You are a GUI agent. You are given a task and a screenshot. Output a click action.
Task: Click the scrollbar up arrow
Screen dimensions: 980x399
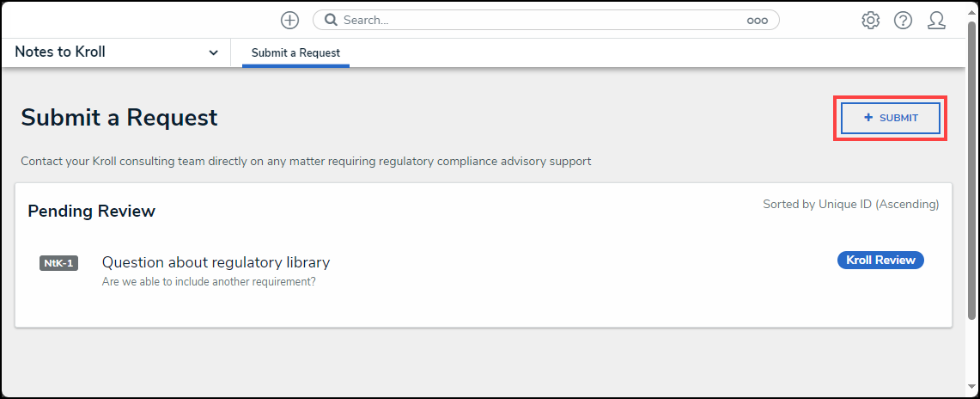coord(972,7)
